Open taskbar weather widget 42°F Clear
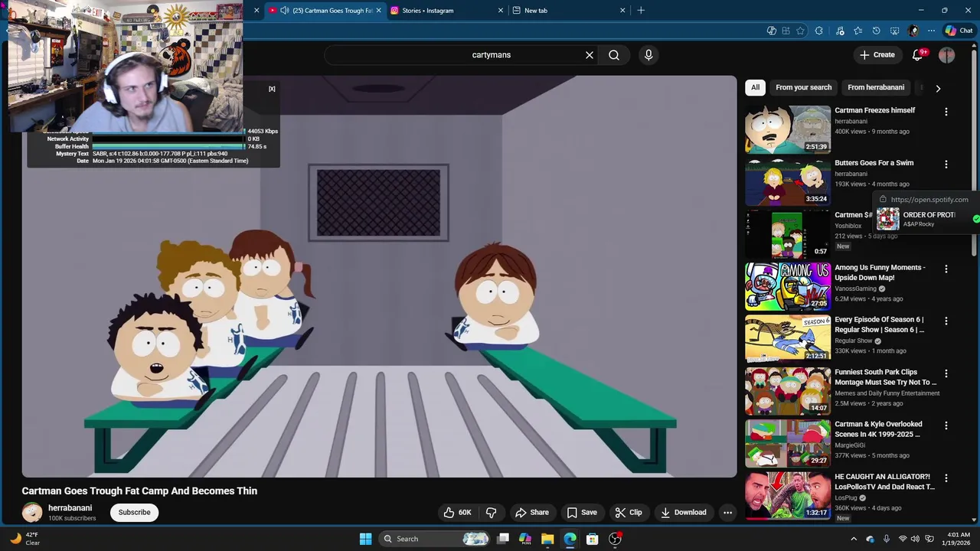Image resolution: width=980 pixels, height=551 pixels. pyautogui.click(x=24, y=539)
